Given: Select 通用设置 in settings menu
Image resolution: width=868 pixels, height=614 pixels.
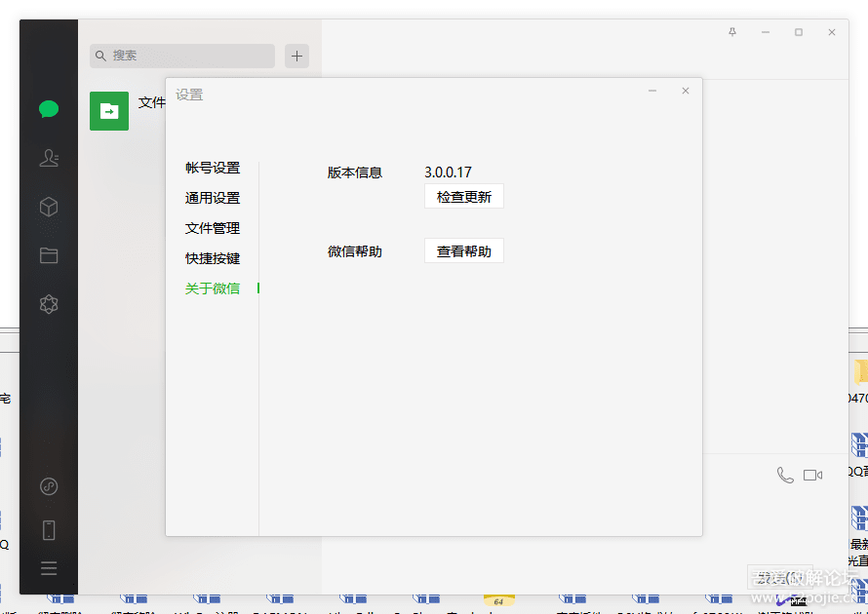Looking at the screenshot, I should (x=213, y=198).
